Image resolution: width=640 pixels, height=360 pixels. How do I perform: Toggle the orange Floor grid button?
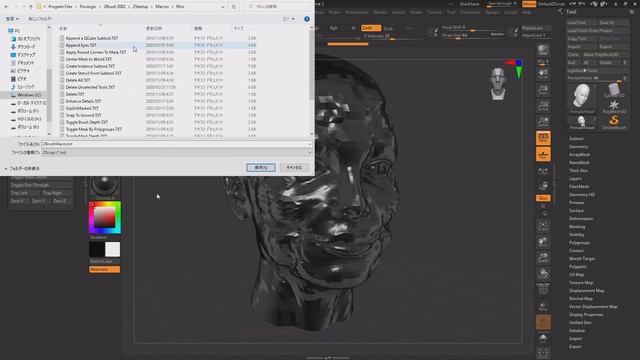543,155
